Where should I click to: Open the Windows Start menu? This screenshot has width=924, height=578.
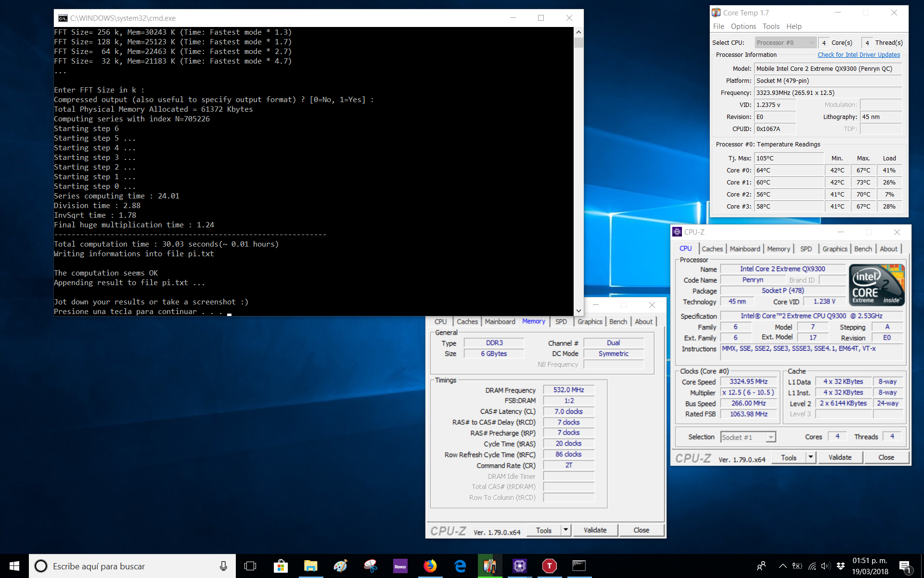point(14,566)
